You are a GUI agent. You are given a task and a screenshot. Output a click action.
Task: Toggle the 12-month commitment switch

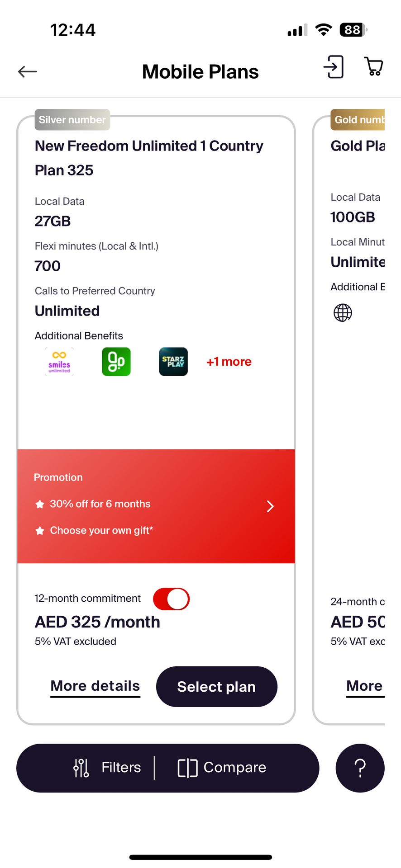(172, 599)
